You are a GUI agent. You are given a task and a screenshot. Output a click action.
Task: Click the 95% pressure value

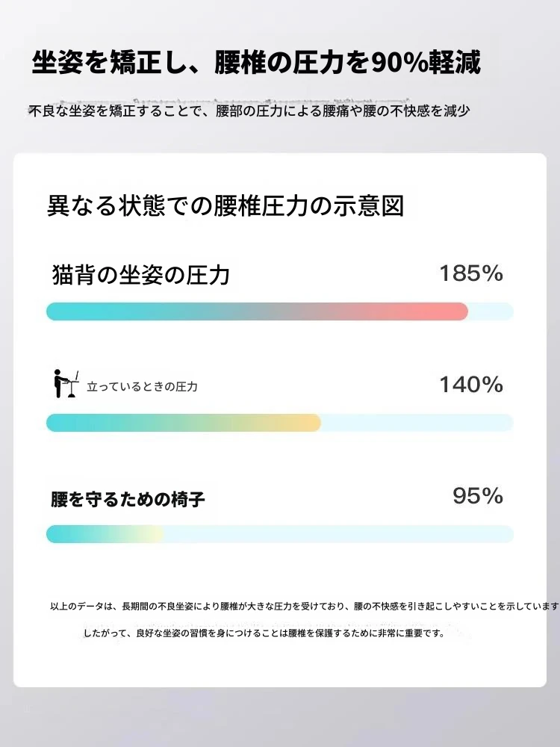point(478,496)
